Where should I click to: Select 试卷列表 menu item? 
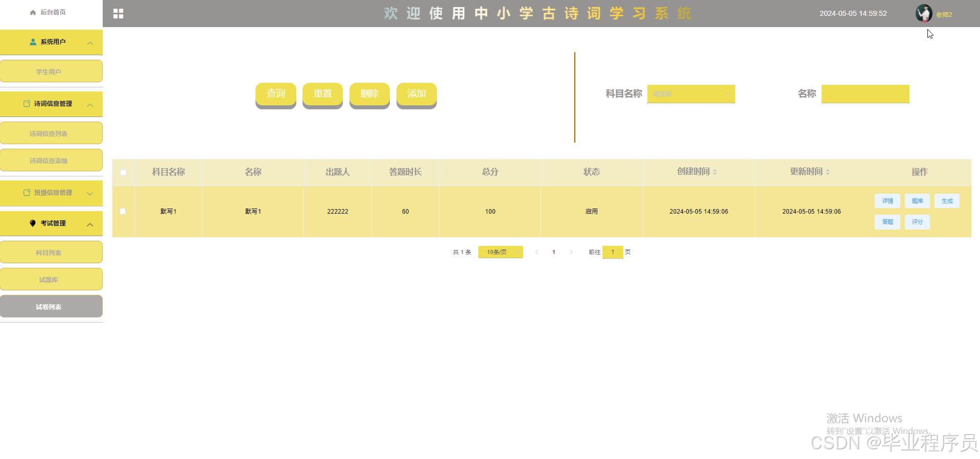tap(51, 306)
